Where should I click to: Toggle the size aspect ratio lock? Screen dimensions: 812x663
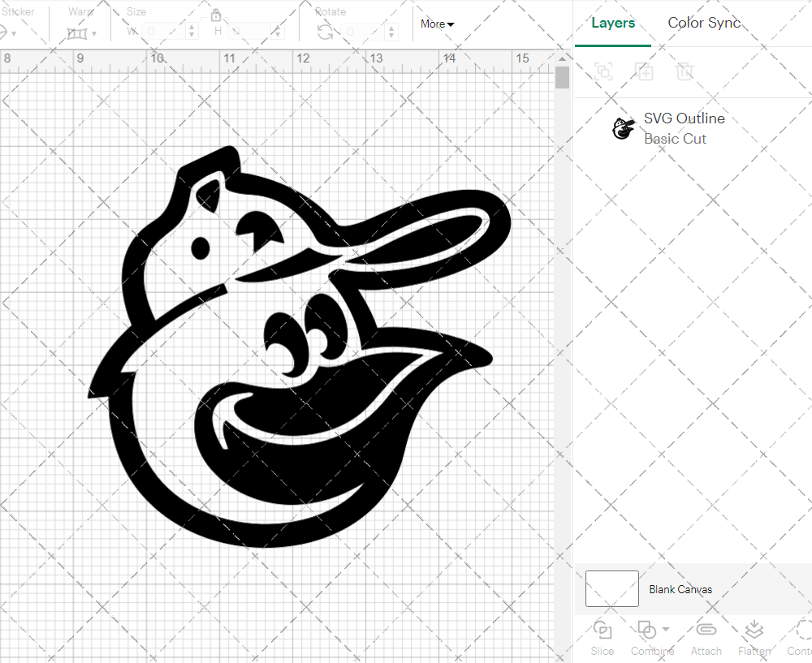pos(216,15)
